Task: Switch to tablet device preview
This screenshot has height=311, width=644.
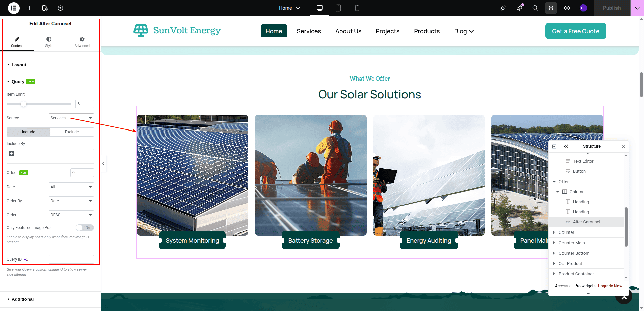Action: pyautogui.click(x=338, y=8)
